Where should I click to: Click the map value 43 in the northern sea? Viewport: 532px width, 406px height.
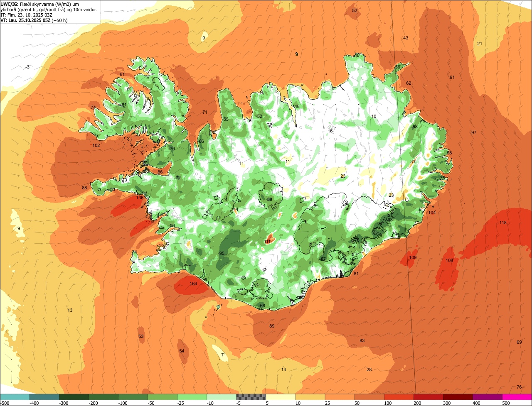point(406,38)
